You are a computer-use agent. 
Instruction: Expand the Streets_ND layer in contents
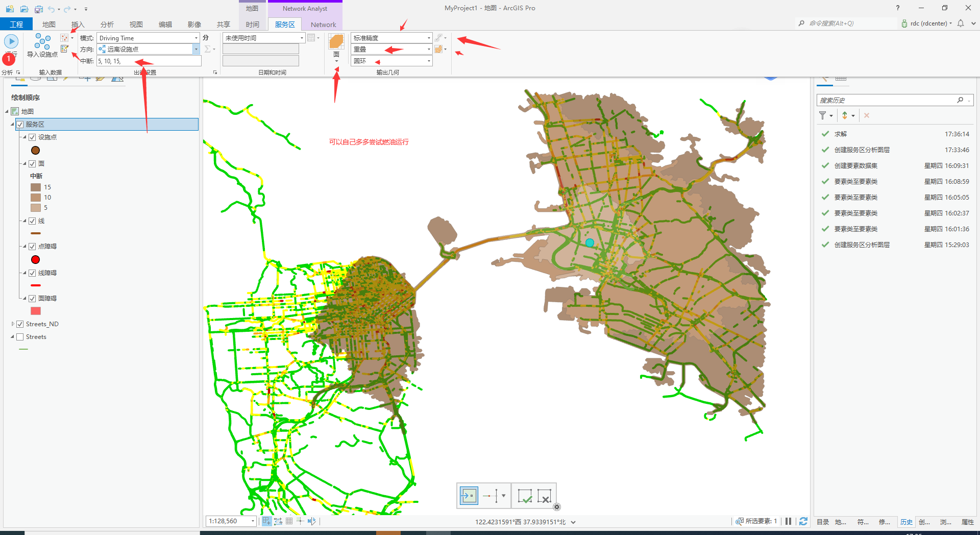coord(13,324)
